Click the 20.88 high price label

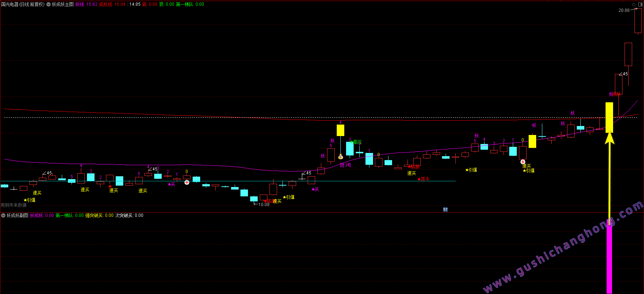[x=624, y=10]
